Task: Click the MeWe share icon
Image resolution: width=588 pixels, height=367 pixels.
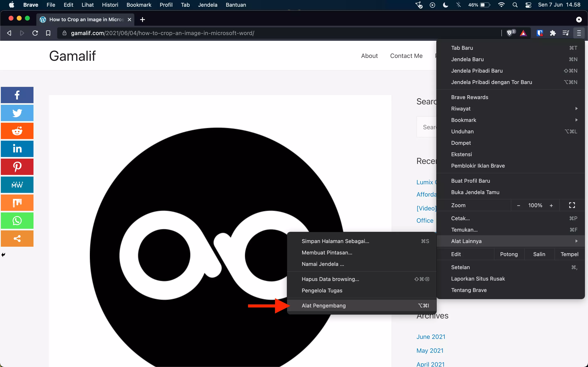Action: [x=17, y=185]
